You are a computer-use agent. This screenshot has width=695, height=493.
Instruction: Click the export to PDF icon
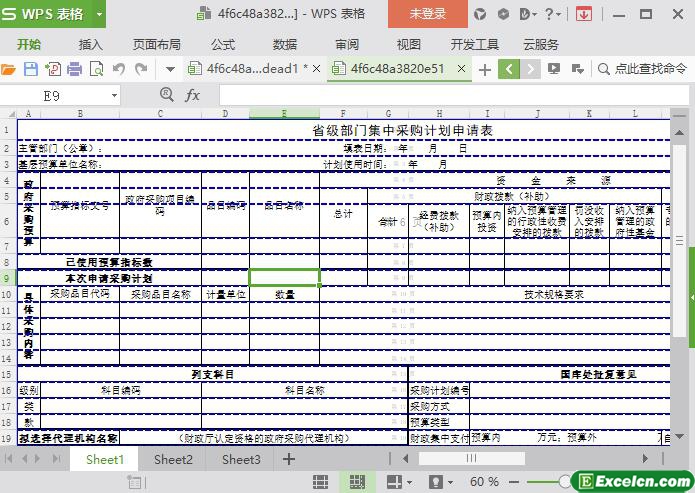point(53,69)
